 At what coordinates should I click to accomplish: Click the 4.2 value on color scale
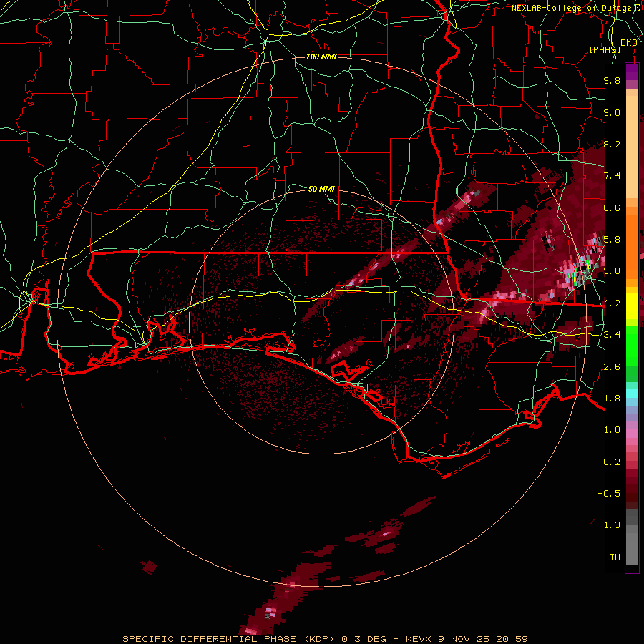pyautogui.click(x=612, y=303)
